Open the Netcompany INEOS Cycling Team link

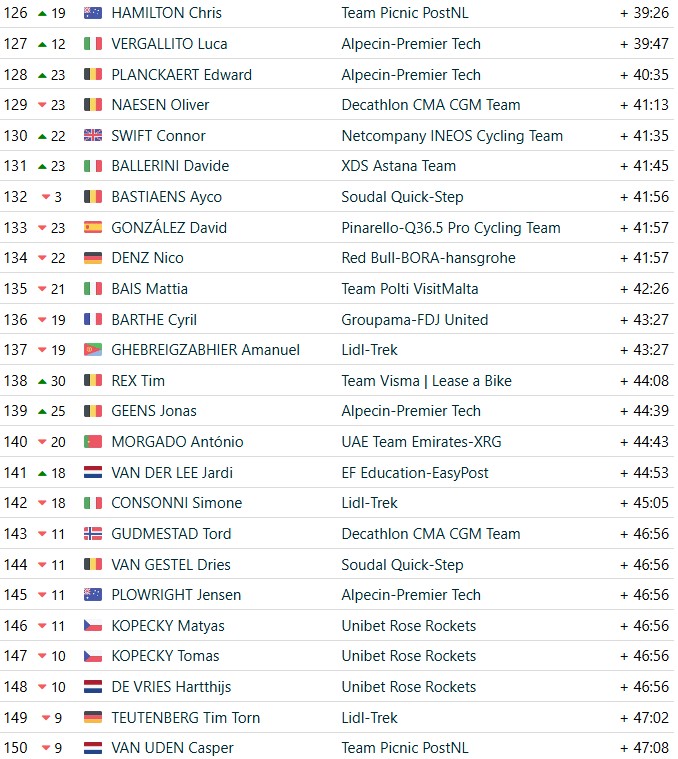[x=452, y=136]
